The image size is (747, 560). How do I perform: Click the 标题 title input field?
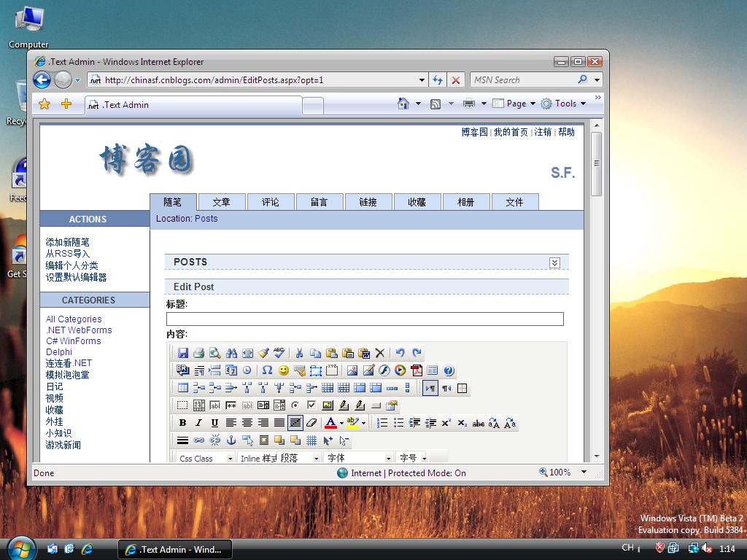pos(365,319)
